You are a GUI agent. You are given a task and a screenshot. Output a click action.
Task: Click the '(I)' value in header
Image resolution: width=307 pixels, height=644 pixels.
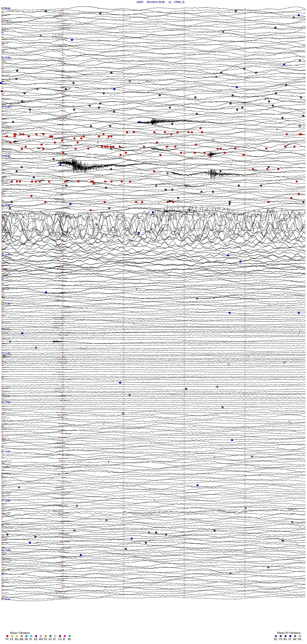pos(183,2)
